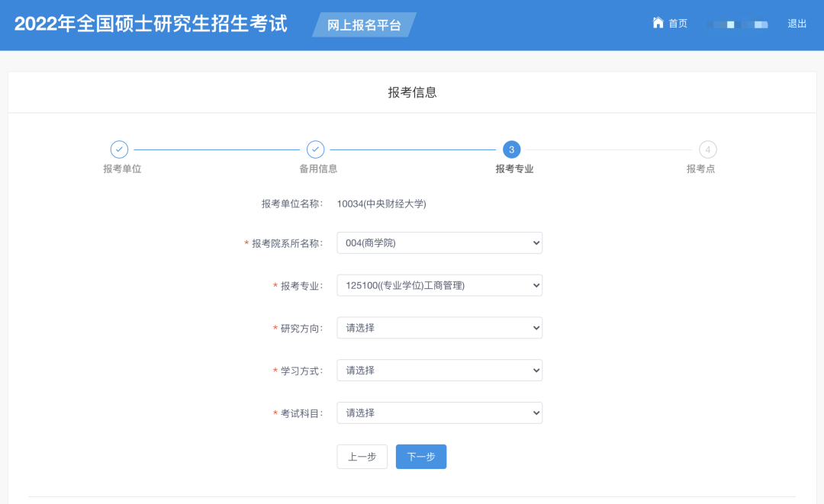This screenshot has height=504, width=824.
Task: Open the 首页 home link
Action: (678, 24)
